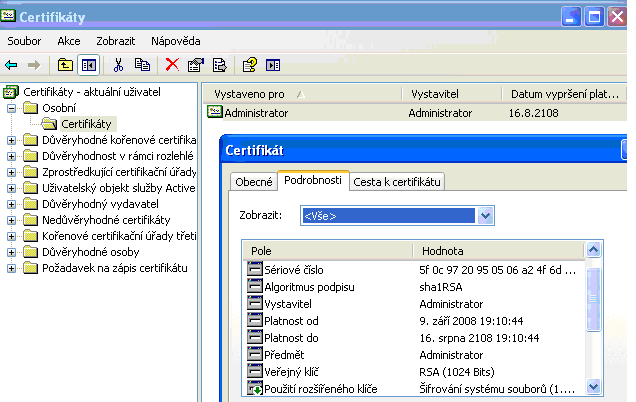This screenshot has height=402, width=636.
Task: Cut the selection using scissors icon
Action: click(x=118, y=65)
